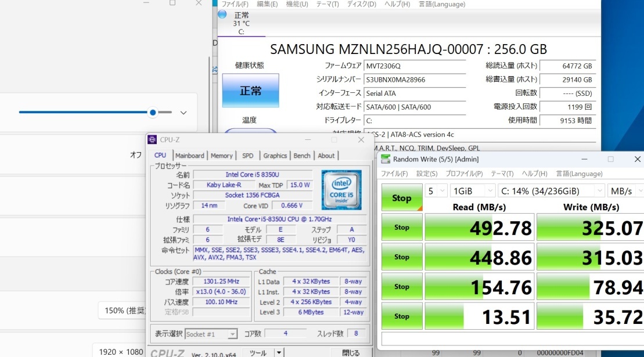
Task: Open the Socket #1 selection dropdown in CPU-Z
Action: coord(211,334)
